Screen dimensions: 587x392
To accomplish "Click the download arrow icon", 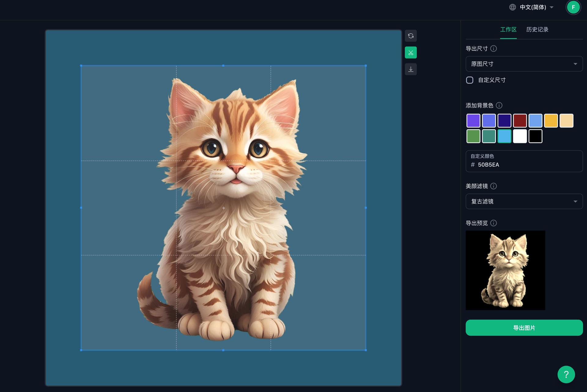I will pyautogui.click(x=411, y=69).
